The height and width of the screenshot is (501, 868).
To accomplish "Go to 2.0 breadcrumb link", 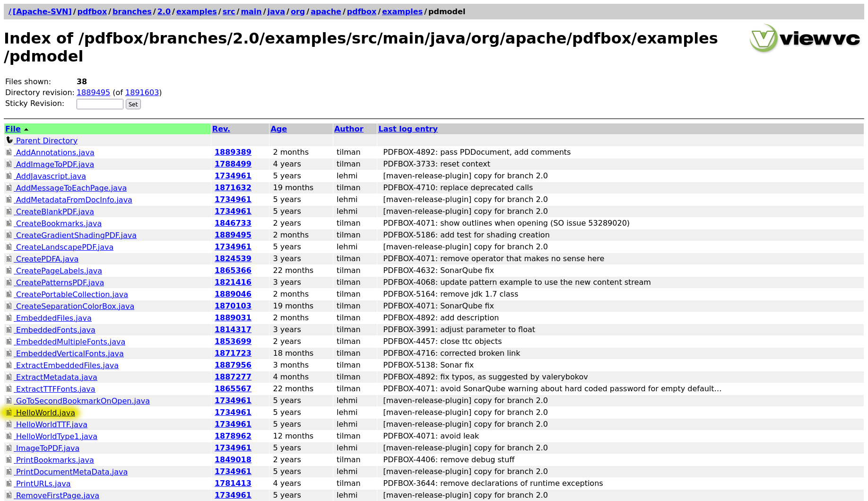I will click(x=164, y=11).
